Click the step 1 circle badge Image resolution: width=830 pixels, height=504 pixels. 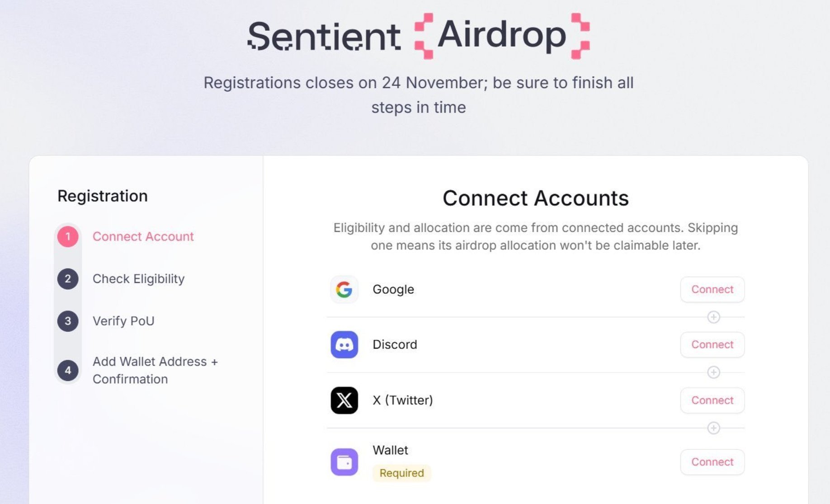[68, 236]
